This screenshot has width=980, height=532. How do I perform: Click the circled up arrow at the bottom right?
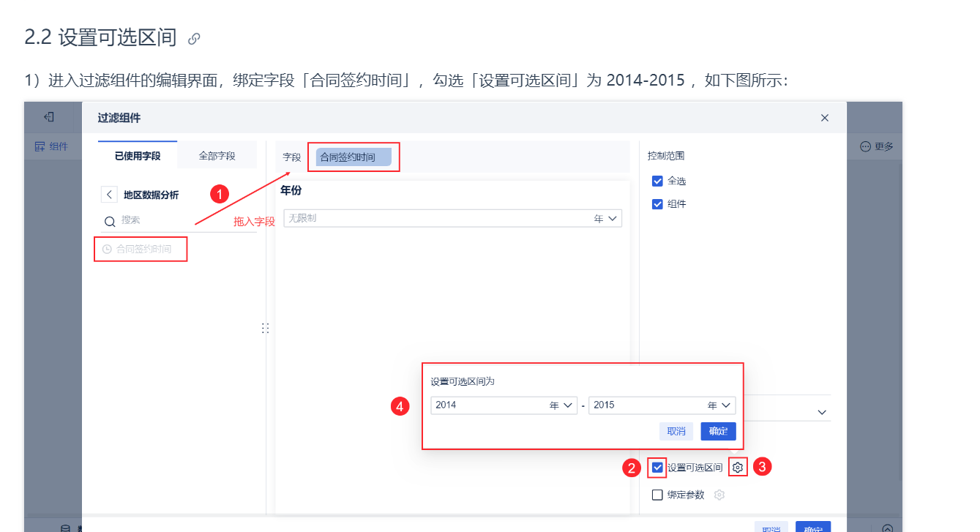coord(888,528)
